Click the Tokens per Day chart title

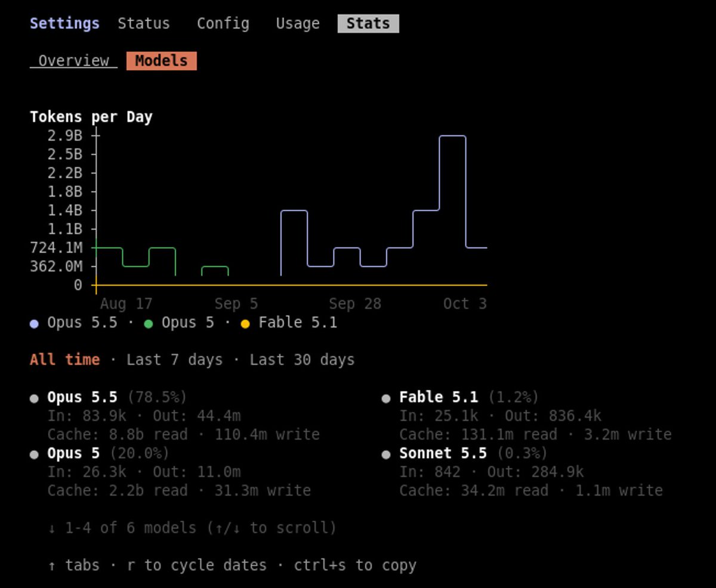(91, 117)
